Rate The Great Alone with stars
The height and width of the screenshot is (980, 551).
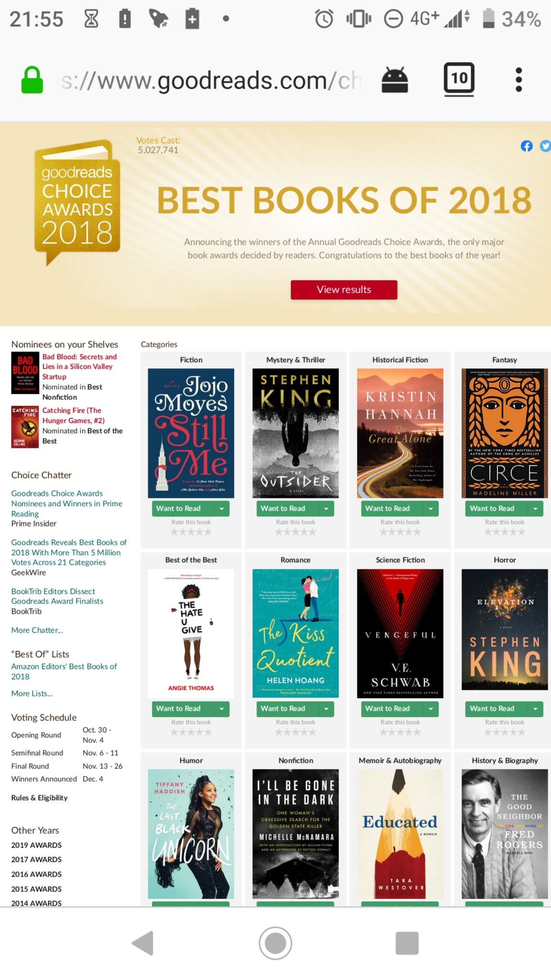tap(400, 532)
